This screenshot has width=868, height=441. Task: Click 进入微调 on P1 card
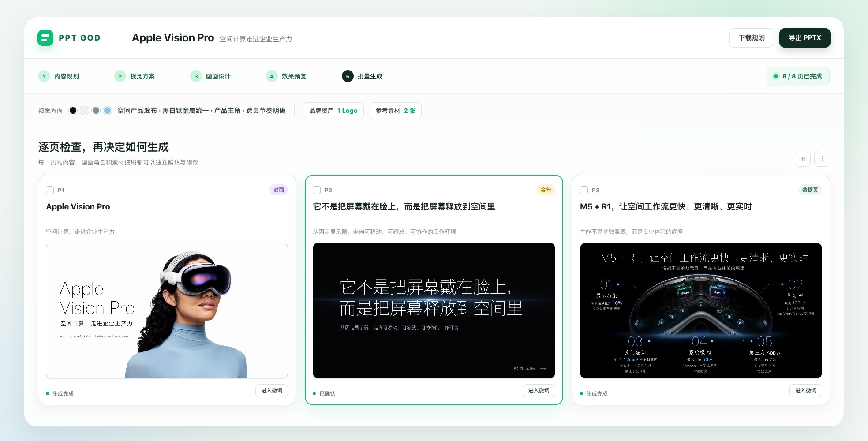[272, 391]
